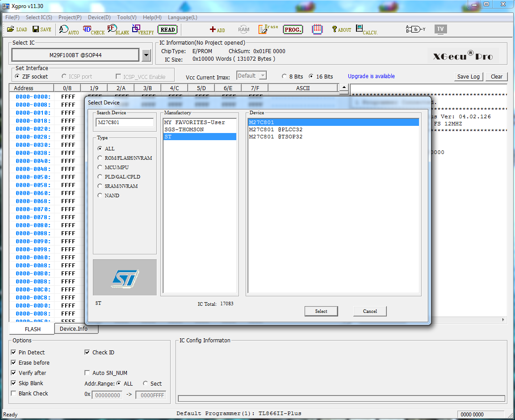Click the VERIFY toolbar icon
Image resolution: width=515 pixels, height=420 pixels.
(143, 30)
